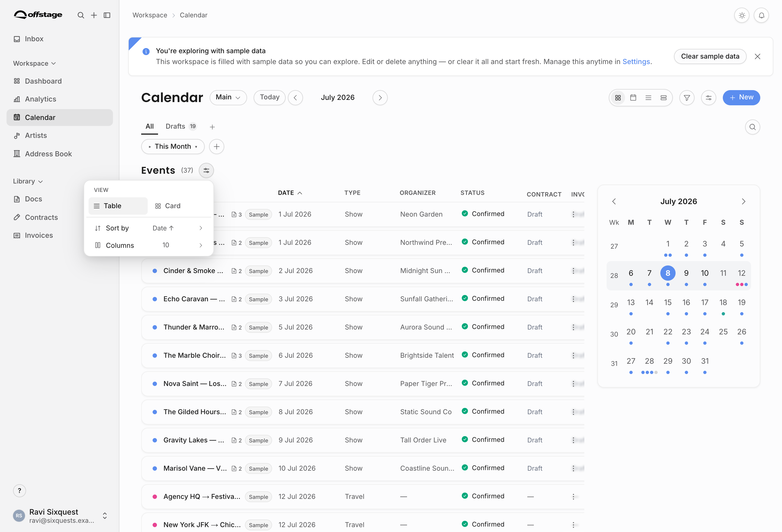Switch theme using the sun icon
The image size is (782, 532).
[x=742, y=15]
